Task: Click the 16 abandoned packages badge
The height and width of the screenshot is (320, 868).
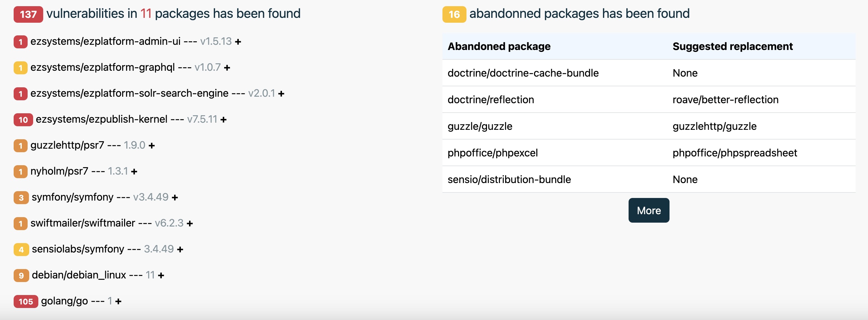Action: [x=454, y=14]
